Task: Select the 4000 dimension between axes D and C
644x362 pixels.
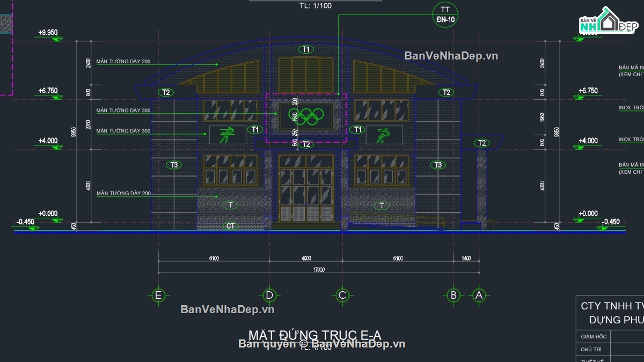Action: tap(306, 258)
